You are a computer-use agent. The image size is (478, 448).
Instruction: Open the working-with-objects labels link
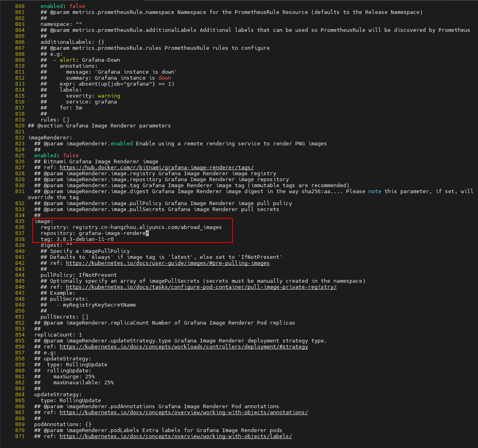tap(176, 436)
